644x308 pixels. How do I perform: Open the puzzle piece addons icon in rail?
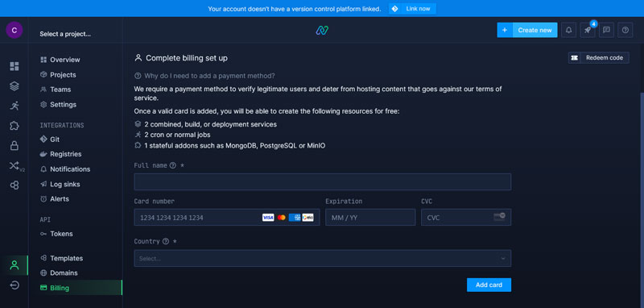coord(14,126)
